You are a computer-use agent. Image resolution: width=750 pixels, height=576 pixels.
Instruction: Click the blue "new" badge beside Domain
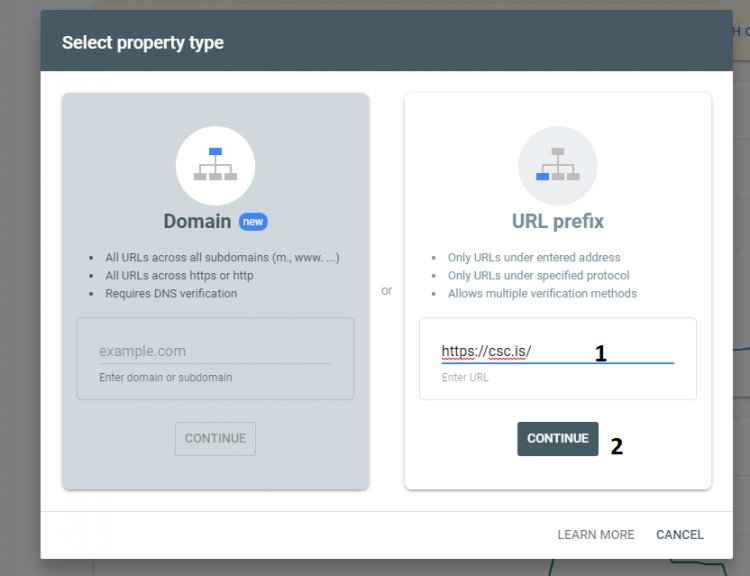(253, 222)
